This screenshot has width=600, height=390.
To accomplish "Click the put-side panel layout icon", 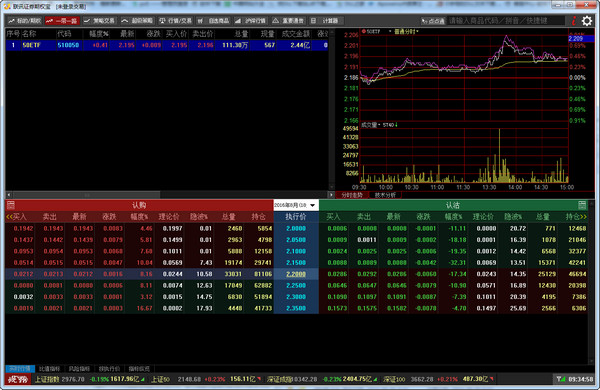I will point(582,205).
